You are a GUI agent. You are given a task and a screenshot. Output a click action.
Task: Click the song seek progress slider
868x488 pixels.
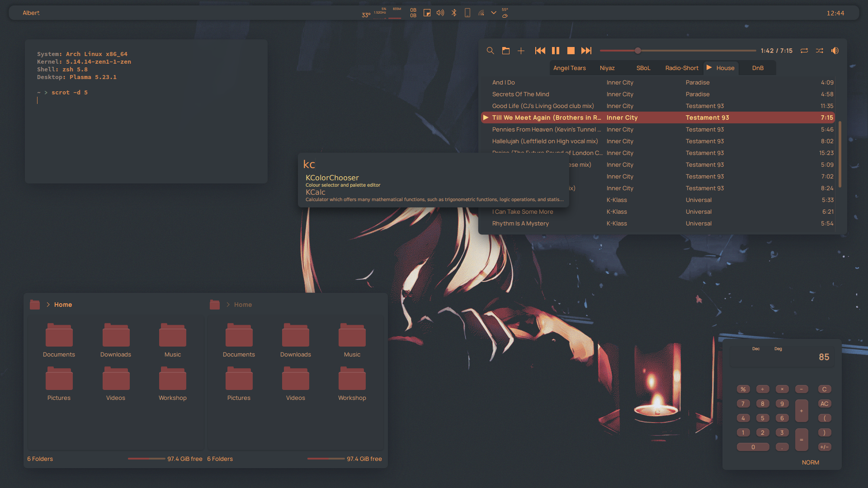point(678,51)
